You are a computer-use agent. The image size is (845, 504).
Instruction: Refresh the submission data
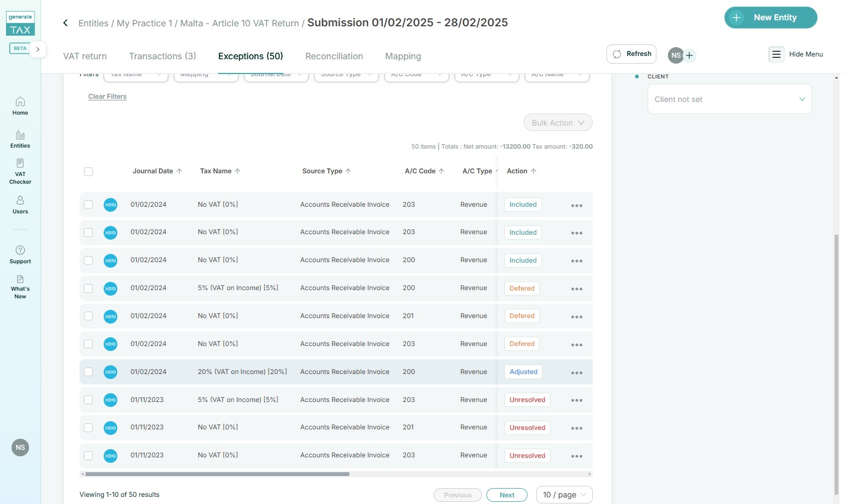tap(631, 54)
